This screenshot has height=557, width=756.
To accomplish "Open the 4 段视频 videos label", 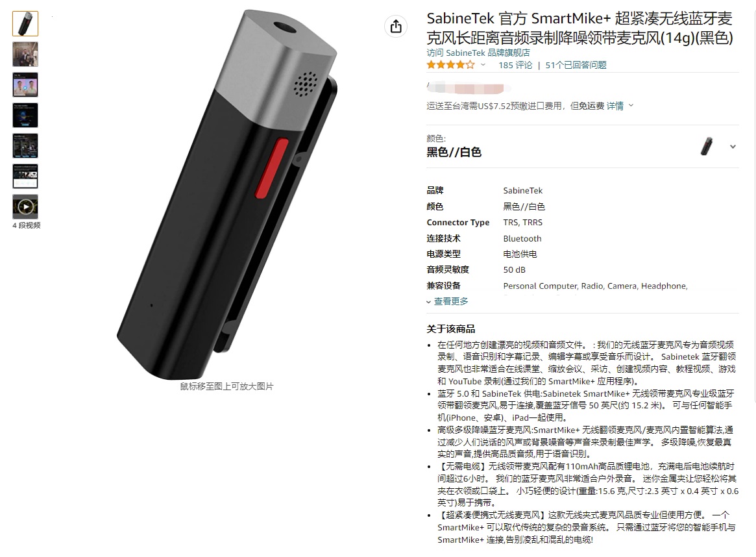I will coord(27,225).
